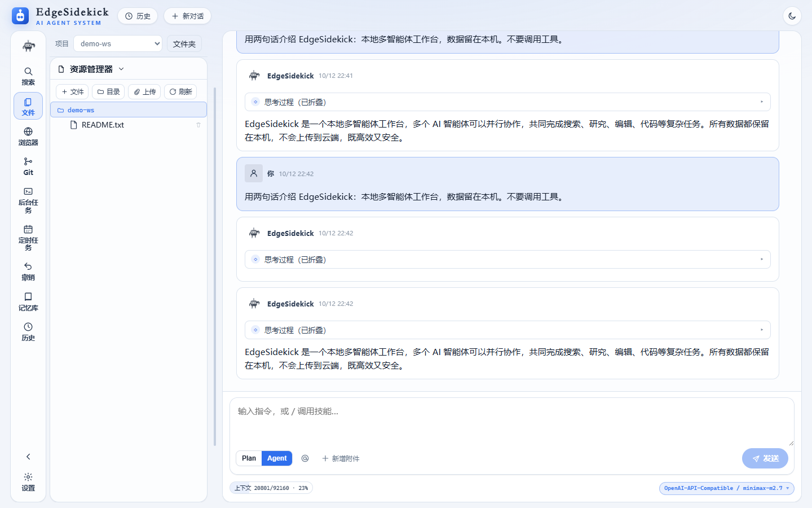Image resolution: width=812 pixels, height=508 pixels.
Task: Open the 搜索 search panel in sidebar
Action: [28, 76]
